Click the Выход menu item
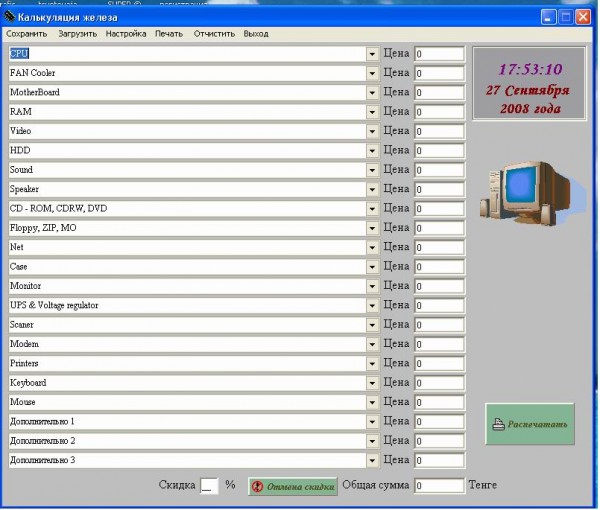 (x=256, y=34)
